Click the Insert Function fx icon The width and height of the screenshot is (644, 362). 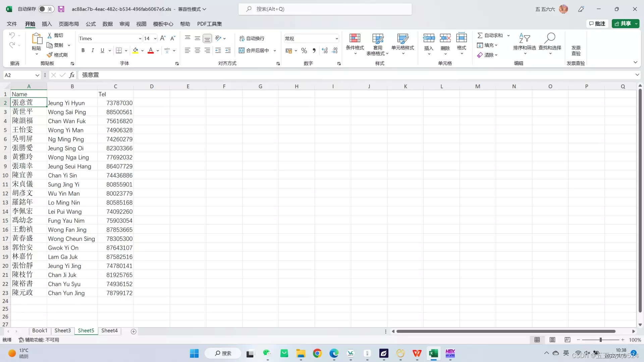71,75
